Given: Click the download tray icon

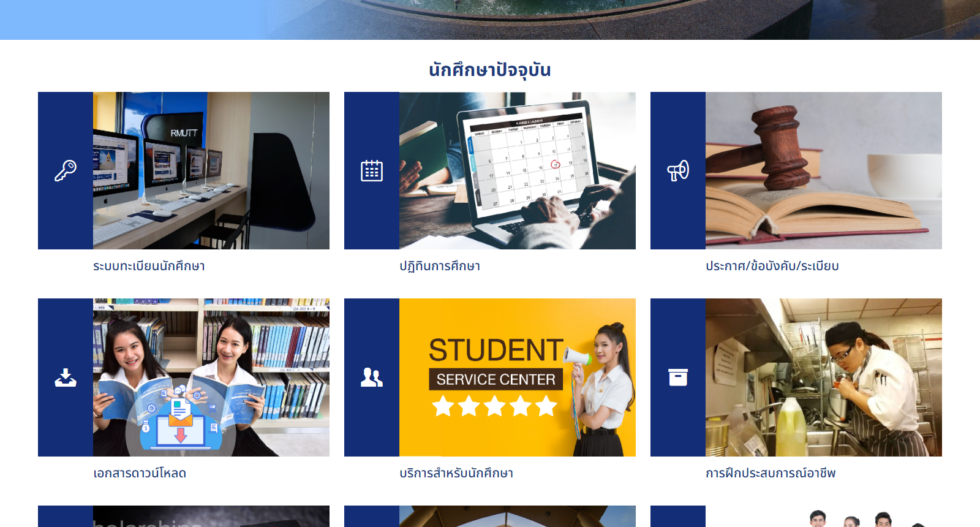Looking at the screenshot, I should point(66,377).
